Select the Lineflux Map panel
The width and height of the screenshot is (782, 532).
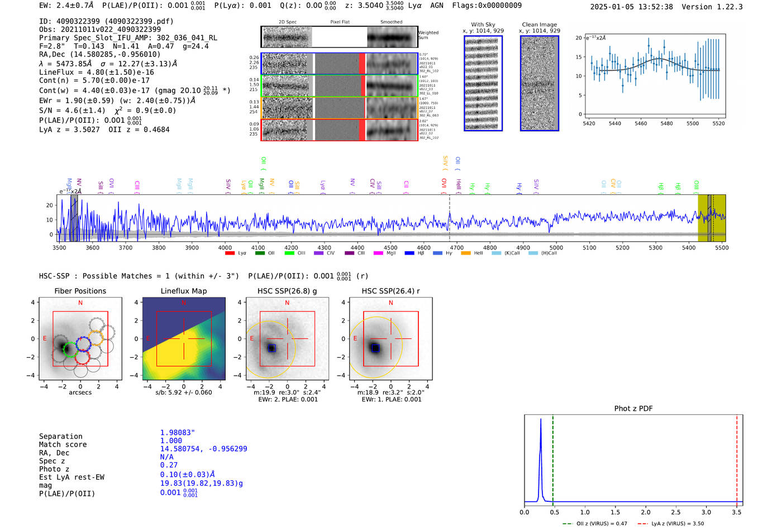184,339
